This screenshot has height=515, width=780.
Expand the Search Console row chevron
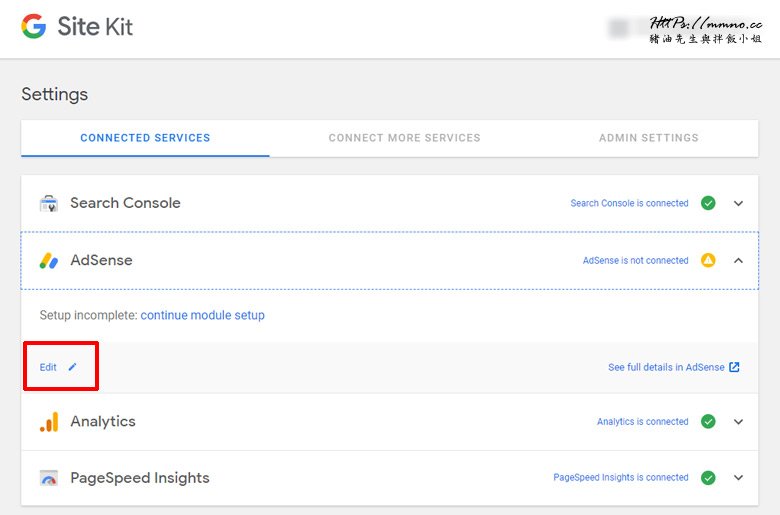[739, 203]
